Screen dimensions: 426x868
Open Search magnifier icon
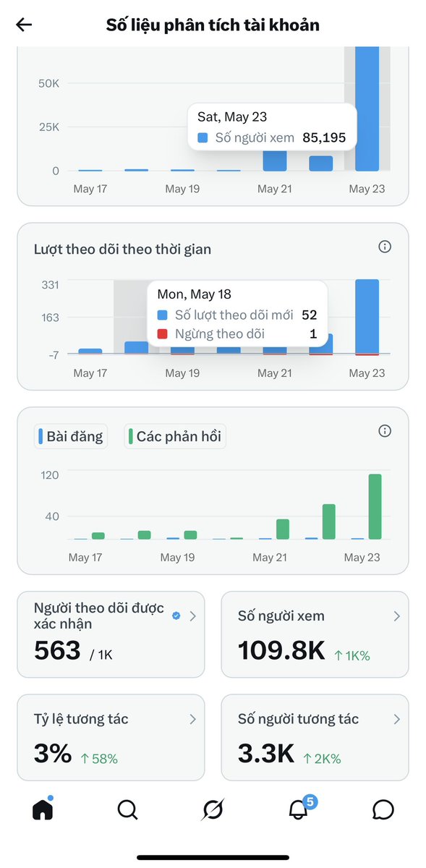pos(127,810)
